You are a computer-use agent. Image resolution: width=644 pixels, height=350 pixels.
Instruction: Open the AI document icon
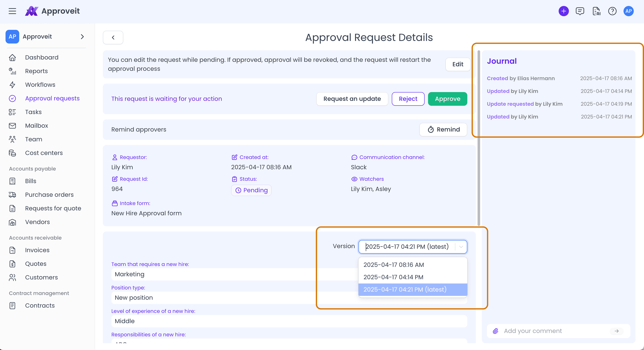(596, 11)
